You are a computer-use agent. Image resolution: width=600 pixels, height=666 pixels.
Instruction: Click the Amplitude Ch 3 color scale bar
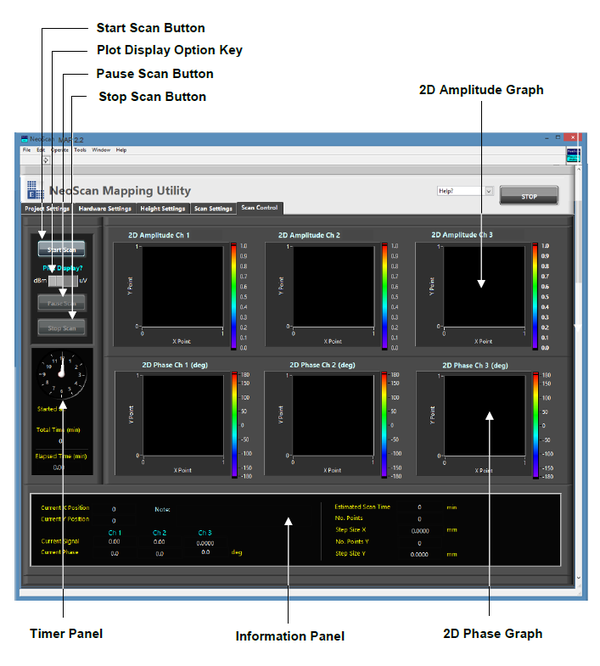coord(535,296)
